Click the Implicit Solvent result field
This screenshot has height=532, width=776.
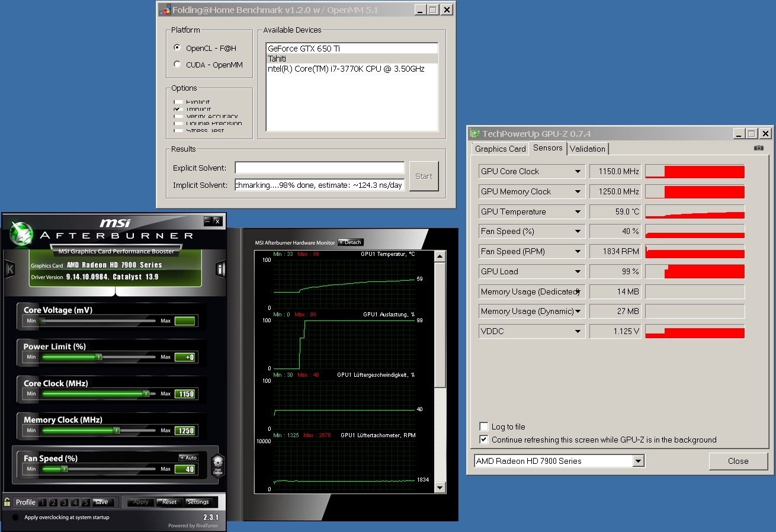coord(319,185)
